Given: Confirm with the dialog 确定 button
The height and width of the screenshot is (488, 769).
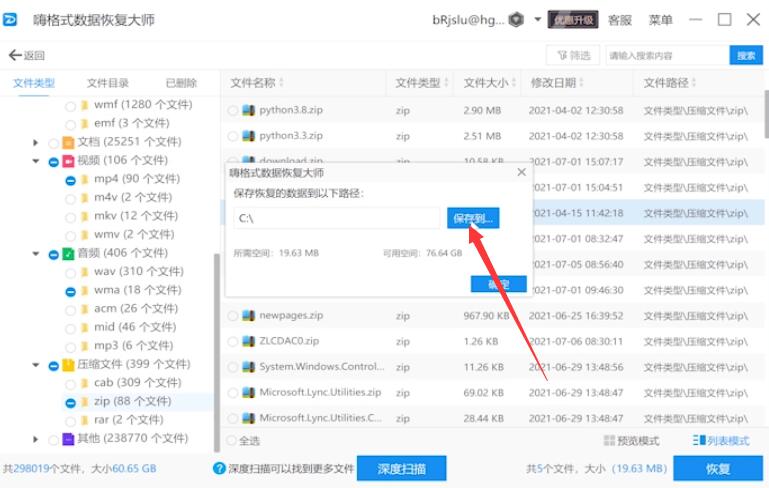Looking at the screenshot, I should pos(498,284).
